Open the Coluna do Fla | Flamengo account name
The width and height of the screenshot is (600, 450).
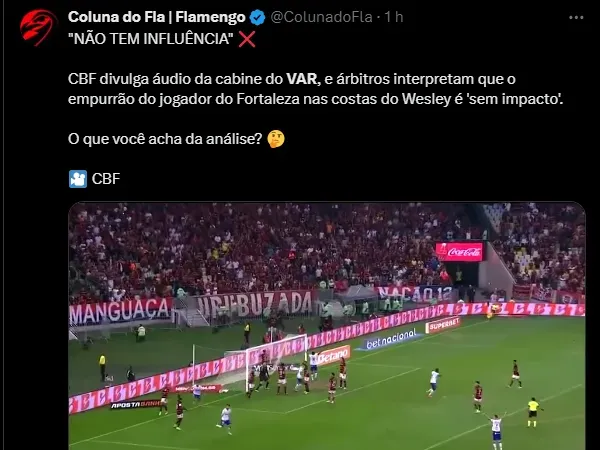coord(157,17)
